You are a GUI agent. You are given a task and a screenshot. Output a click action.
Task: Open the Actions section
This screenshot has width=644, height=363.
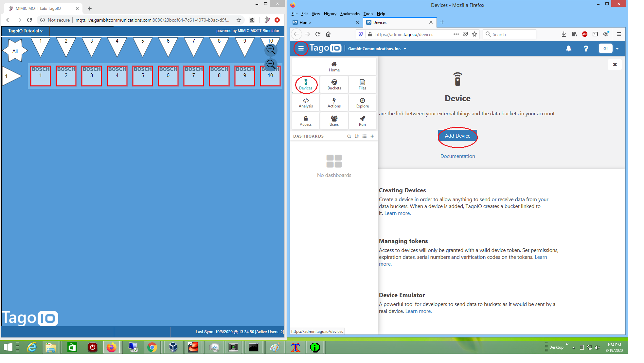(x=334, y=103)
